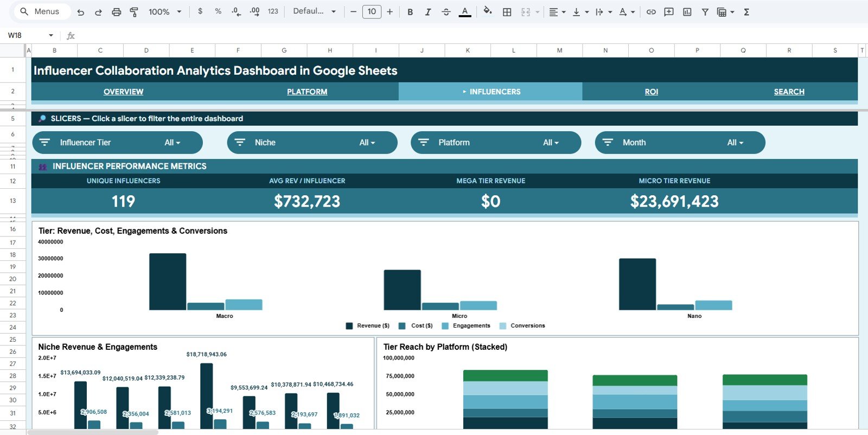The image size is (868, 435).
Task: Select column K header
Action: [x=468, y=50]
